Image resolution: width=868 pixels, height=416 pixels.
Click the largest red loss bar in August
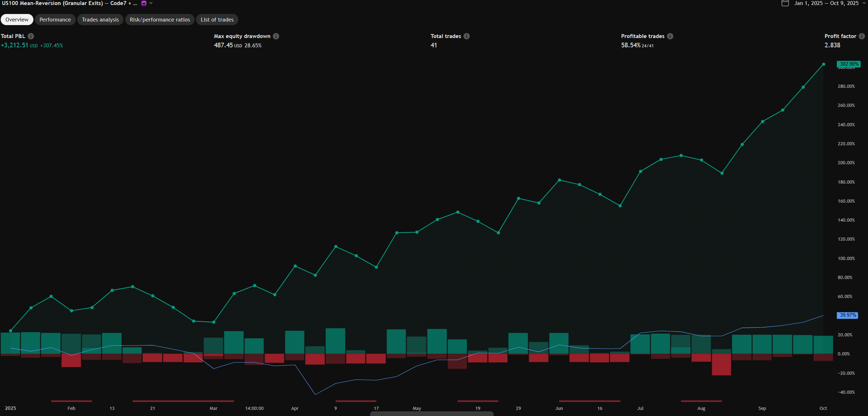coord(722,364)
